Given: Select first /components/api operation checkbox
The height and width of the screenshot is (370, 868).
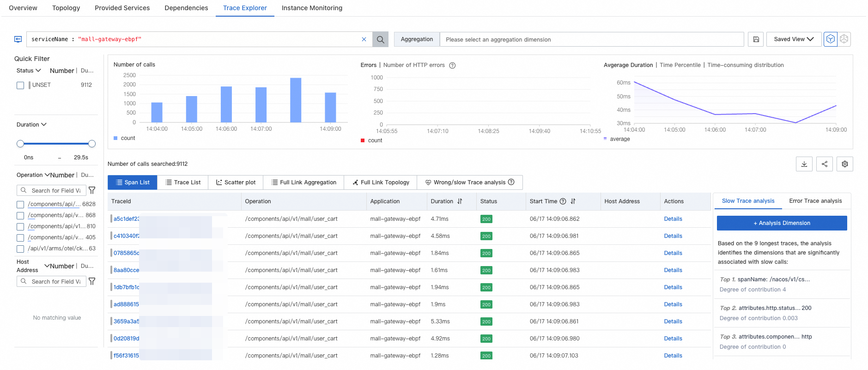Looking at the screenshot, I should tap(20, 205).
